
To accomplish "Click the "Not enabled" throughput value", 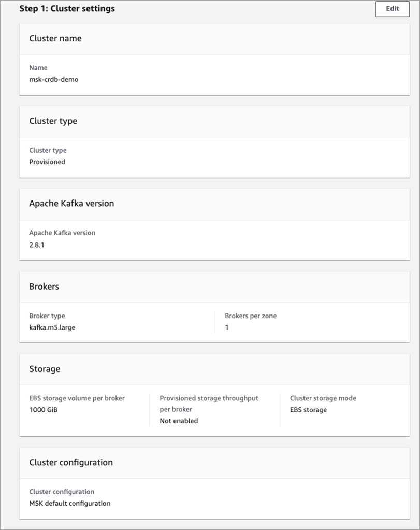I will tap(179, 421).
